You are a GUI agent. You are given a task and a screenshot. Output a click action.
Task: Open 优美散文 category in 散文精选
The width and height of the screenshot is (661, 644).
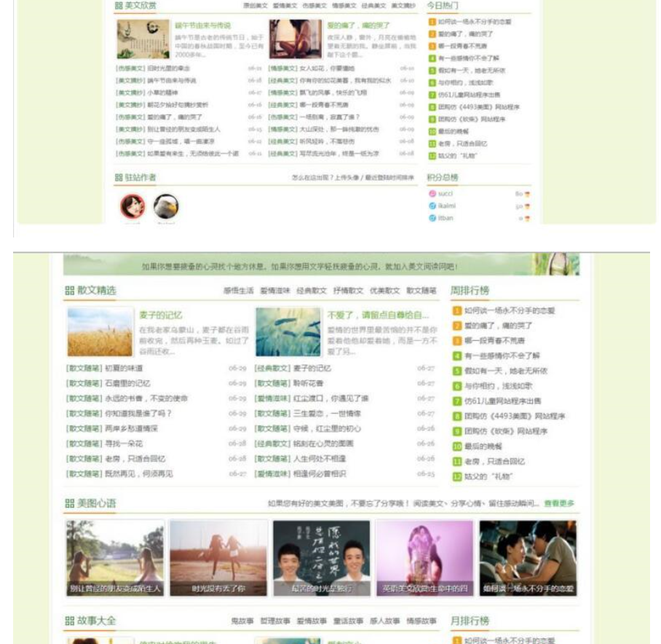click(385, 291)
